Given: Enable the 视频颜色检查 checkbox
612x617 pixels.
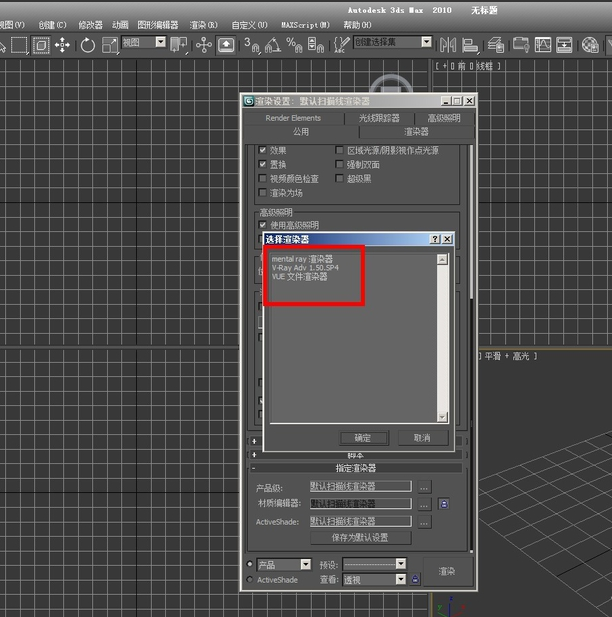Looking at the screenshot, I should coord(263,178).
